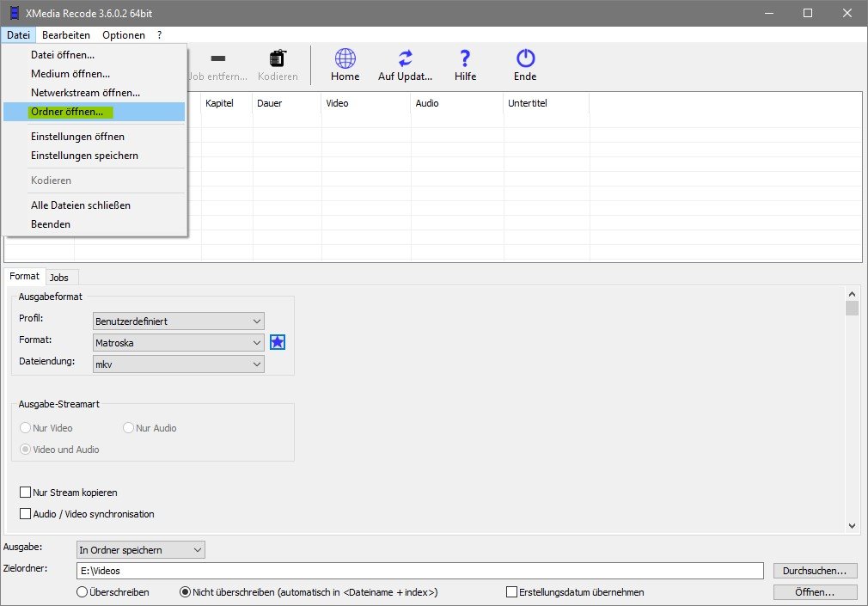
Task: Click the Video column header
Action: (x=366, y=104)
